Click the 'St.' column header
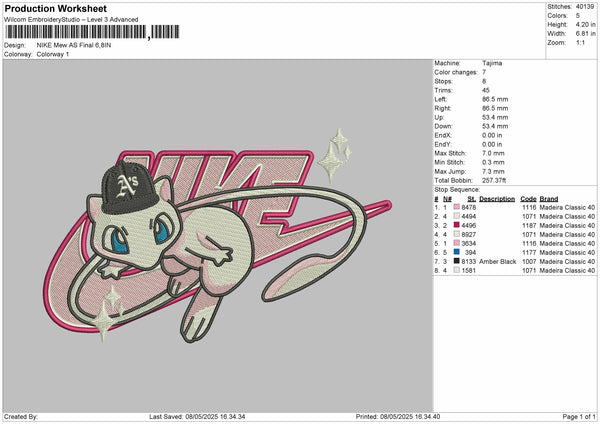This screenshot has width=600, height=424. coord(472,199)
